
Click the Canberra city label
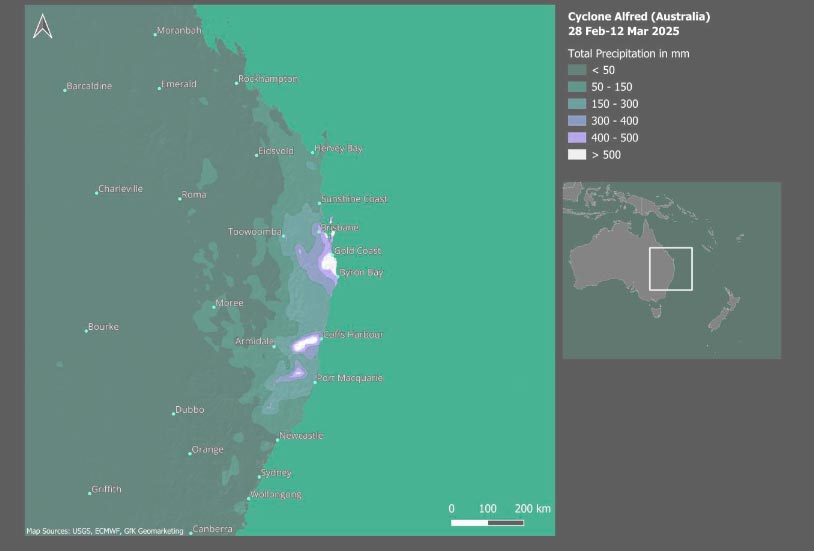(x=212, y=529)
